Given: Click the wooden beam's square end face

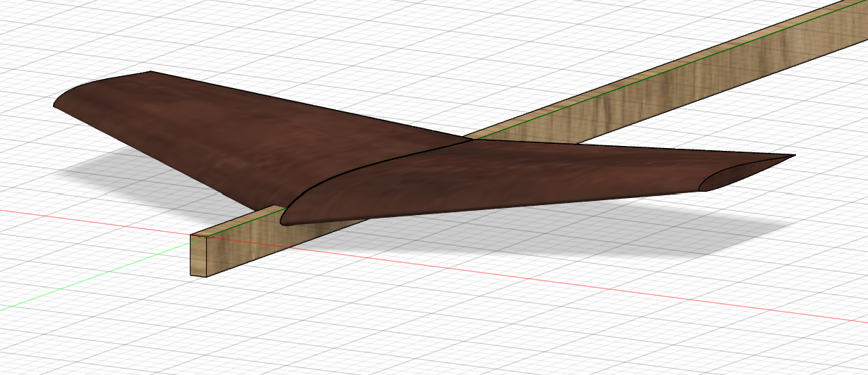Looking at the screenshot, I should pos(198,255).
